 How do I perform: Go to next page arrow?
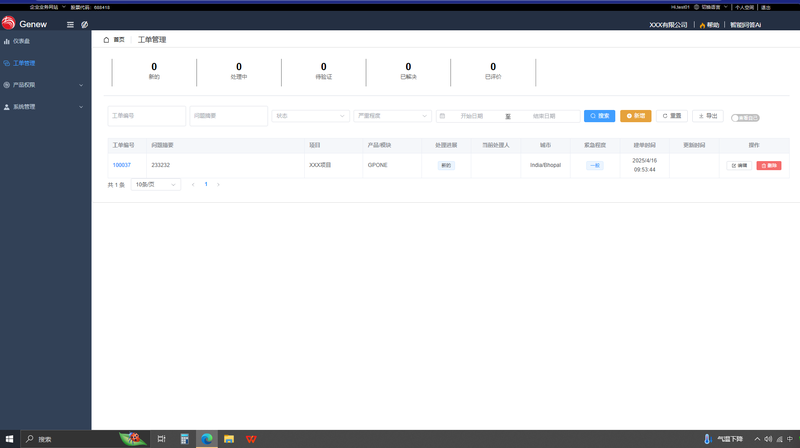point(218,185)
